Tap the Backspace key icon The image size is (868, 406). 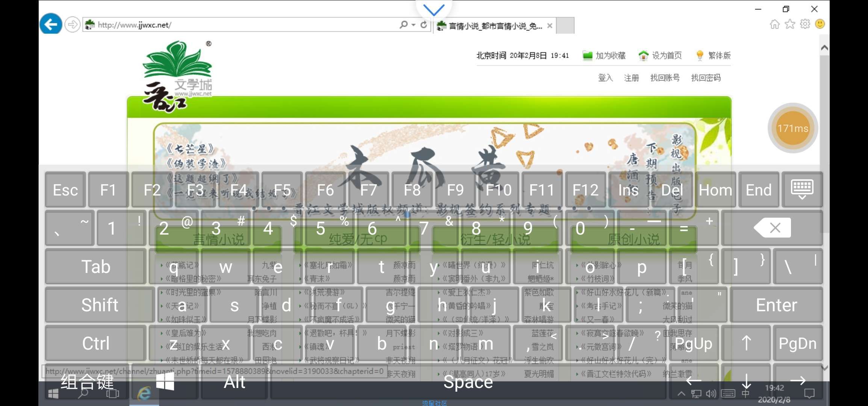772,228
